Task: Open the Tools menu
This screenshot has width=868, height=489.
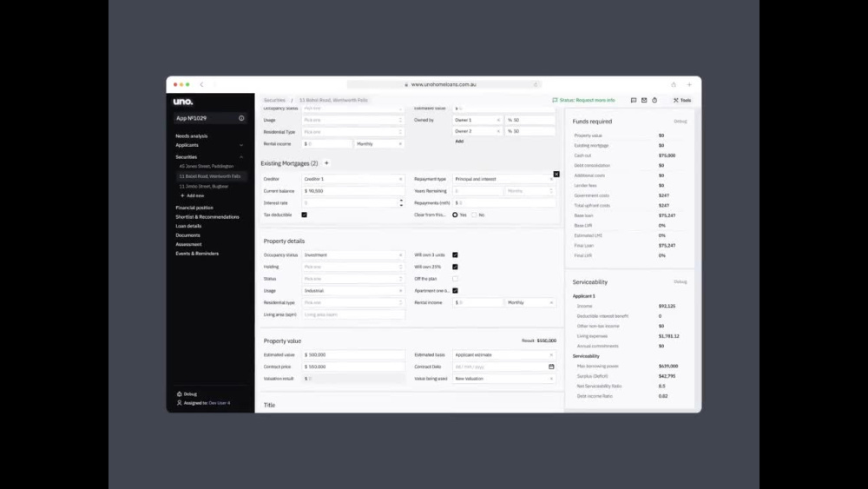Action: pos(682,100)
